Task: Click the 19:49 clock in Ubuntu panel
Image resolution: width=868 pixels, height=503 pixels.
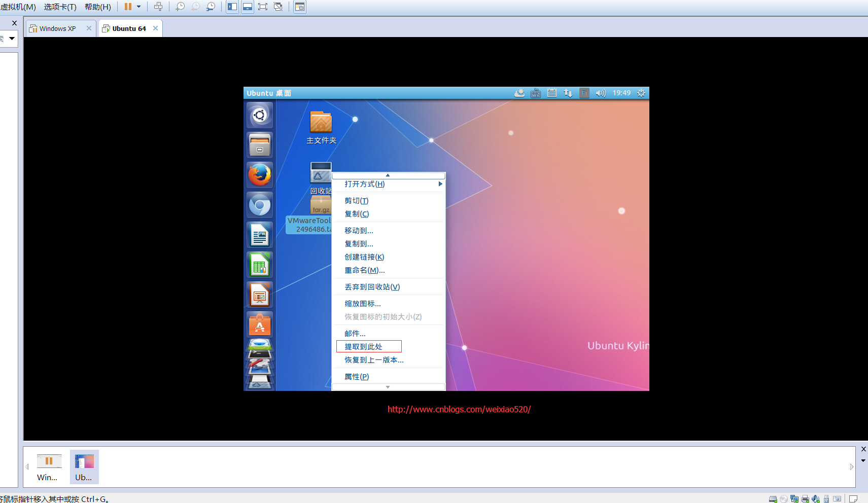Action: pyautogui.click(x=621, y=93)
